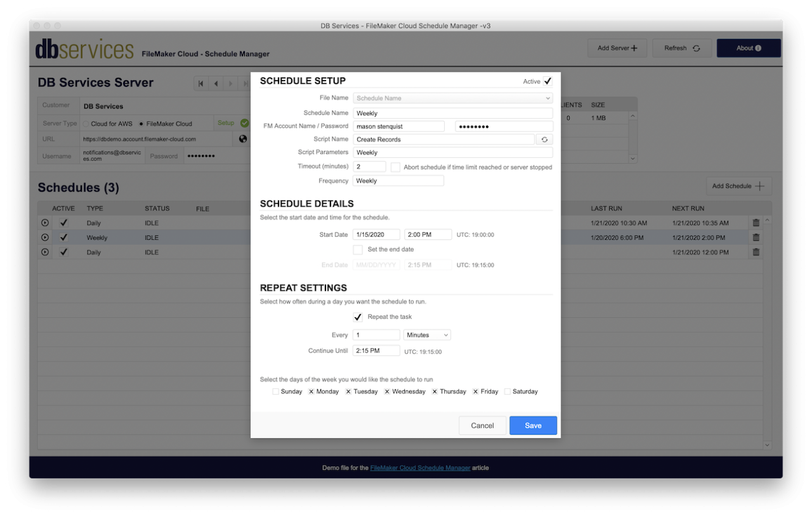Viewport: 812px width, 517px height.
Task: Click the green Setup checkmark icon
Action: tap(245, 123)
